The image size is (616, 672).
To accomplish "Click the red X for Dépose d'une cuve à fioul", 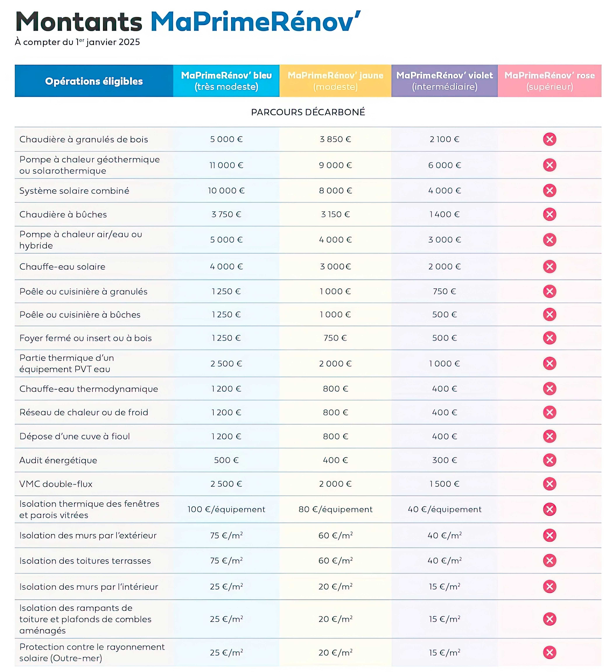I will [549, 436].
